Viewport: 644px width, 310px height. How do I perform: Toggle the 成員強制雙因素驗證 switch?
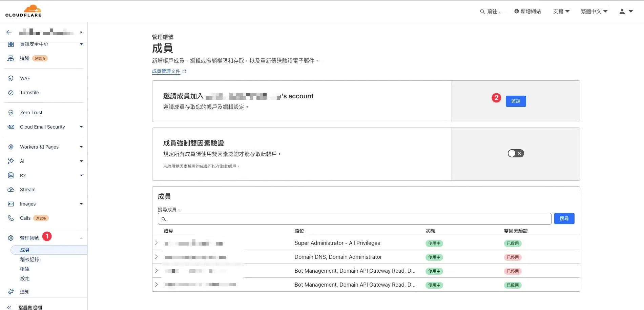516,153
